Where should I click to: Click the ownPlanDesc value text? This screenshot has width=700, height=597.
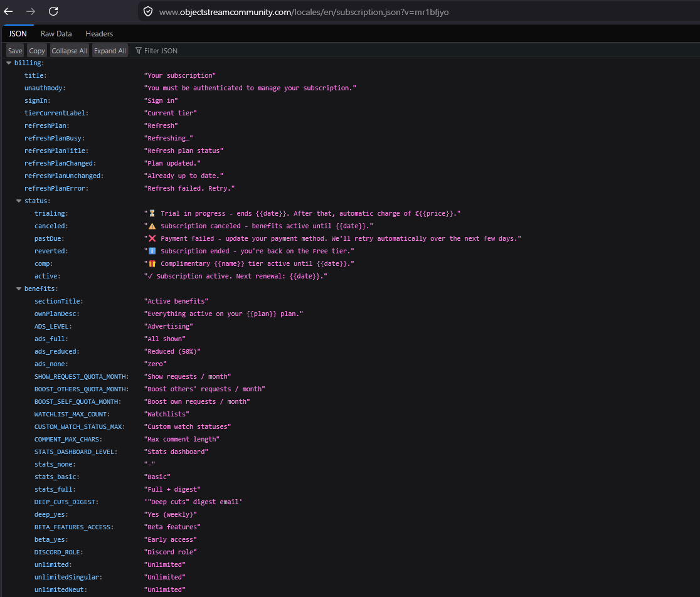tap(224, 314)
